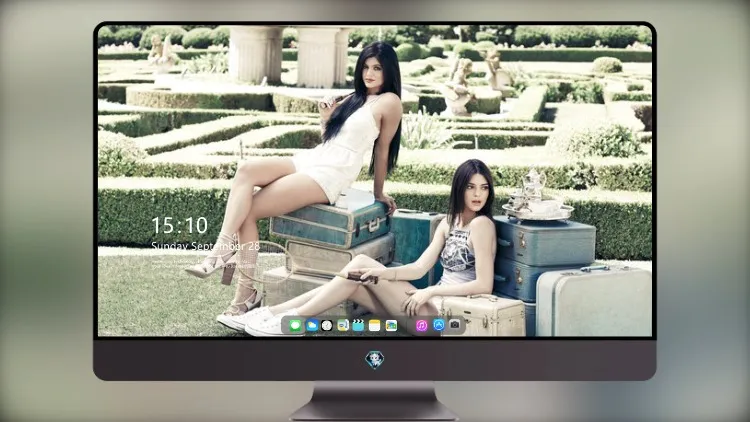Image resolution: width=750 pixels, height=422 pixels.
Task: Open the Weather app in the dock
Action: click(312, 326)
